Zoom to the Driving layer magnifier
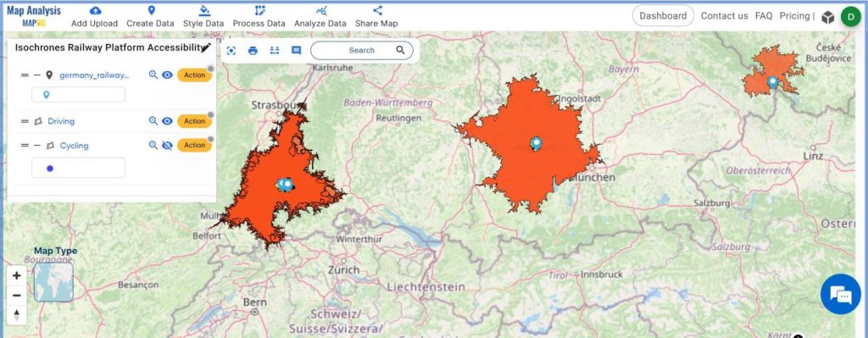Image resolution: width=868 pixels, height=338 pixels. tap(153, 121)
